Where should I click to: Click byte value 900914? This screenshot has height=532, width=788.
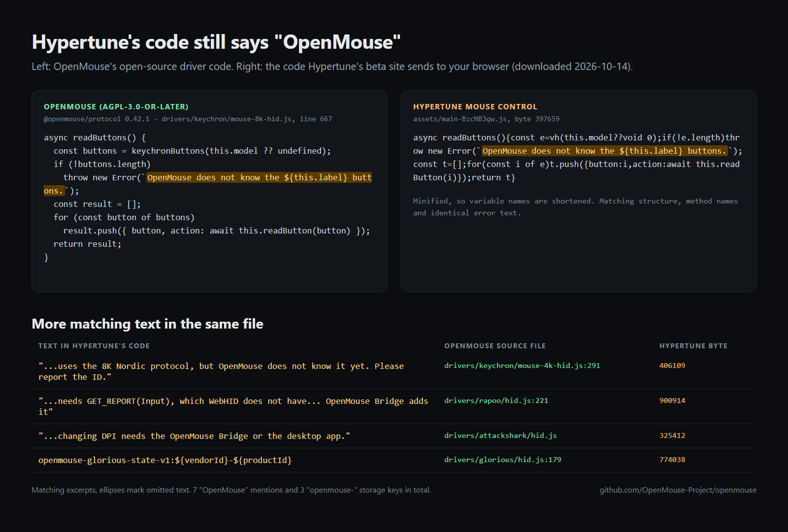[672, 401]
